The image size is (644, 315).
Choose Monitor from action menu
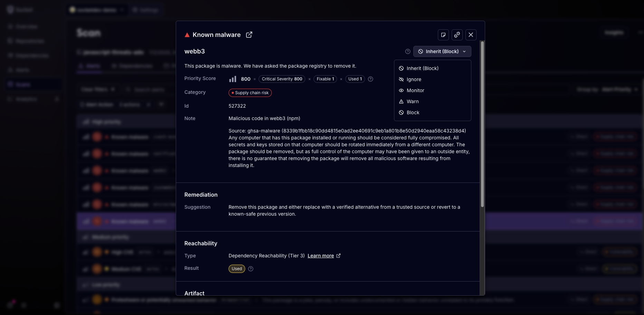[x=433, y=90]
